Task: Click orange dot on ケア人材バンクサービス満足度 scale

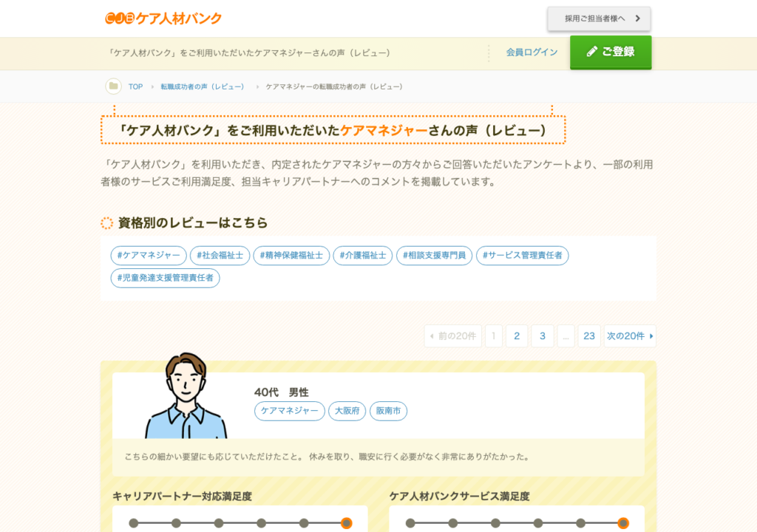Action: tap(623, 523)
